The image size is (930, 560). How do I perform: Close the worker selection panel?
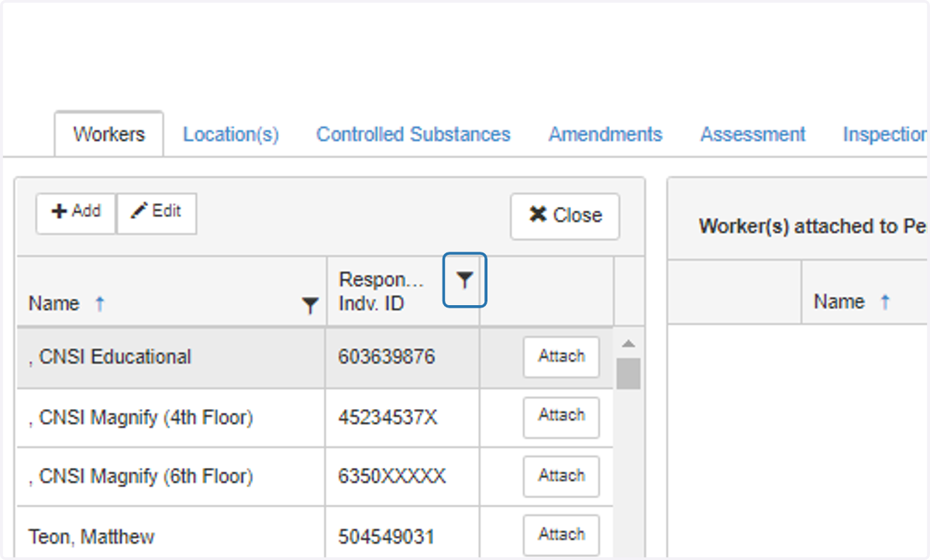click(x=565, y=216)
